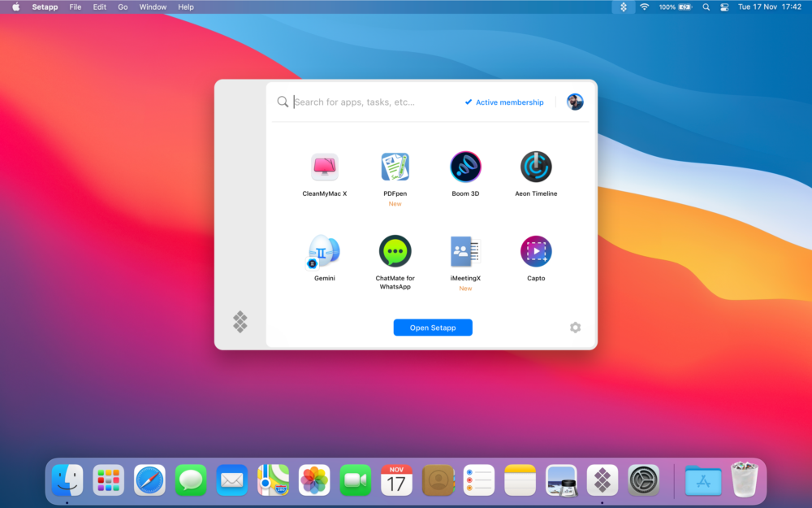Open System Preferences from the Dock
Screen dimensions: 812x508
click(644, 480)
